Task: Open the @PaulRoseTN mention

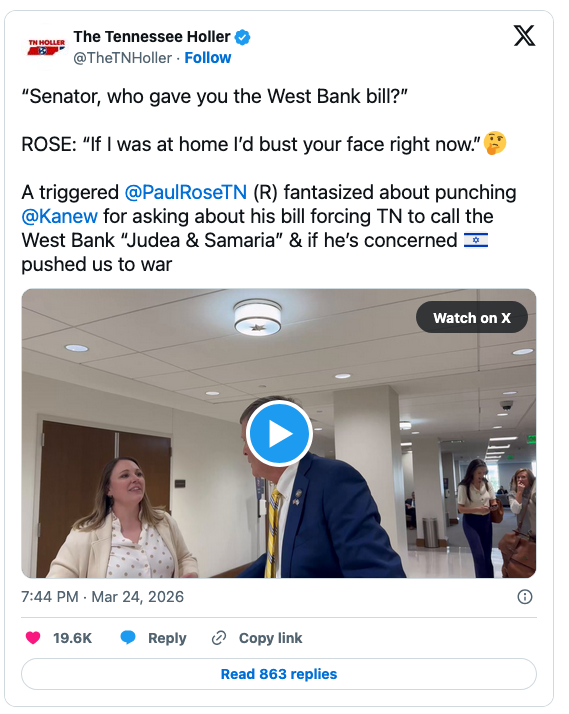Action: [x=186, y=192]
